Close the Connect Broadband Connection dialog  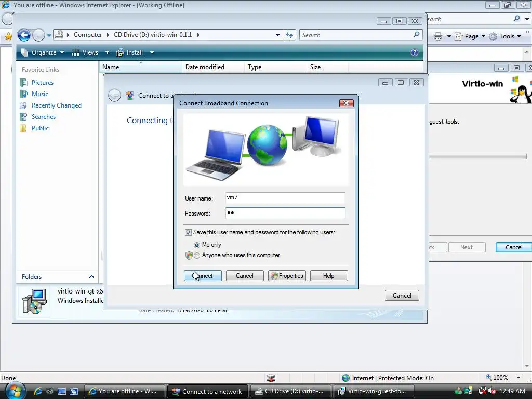[x=347, y=103]
